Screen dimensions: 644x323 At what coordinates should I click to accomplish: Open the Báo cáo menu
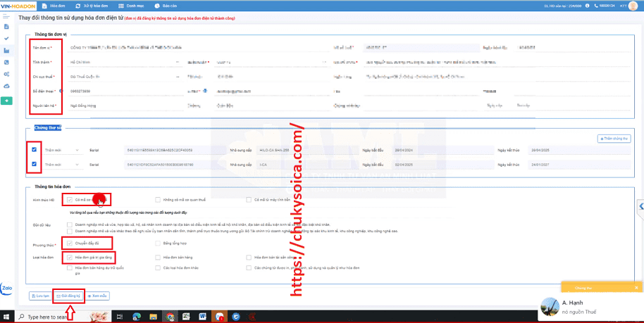(166, 6)
